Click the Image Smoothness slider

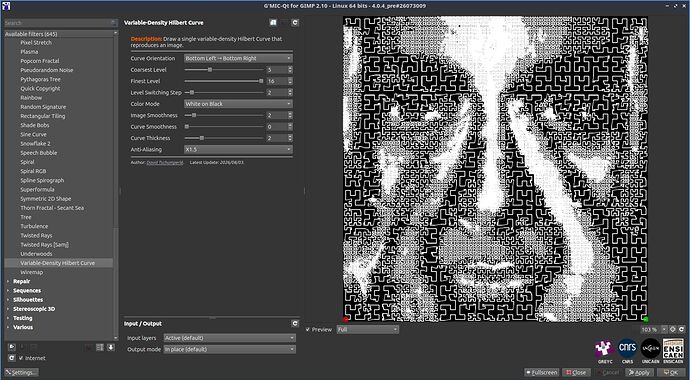(224, 115)
